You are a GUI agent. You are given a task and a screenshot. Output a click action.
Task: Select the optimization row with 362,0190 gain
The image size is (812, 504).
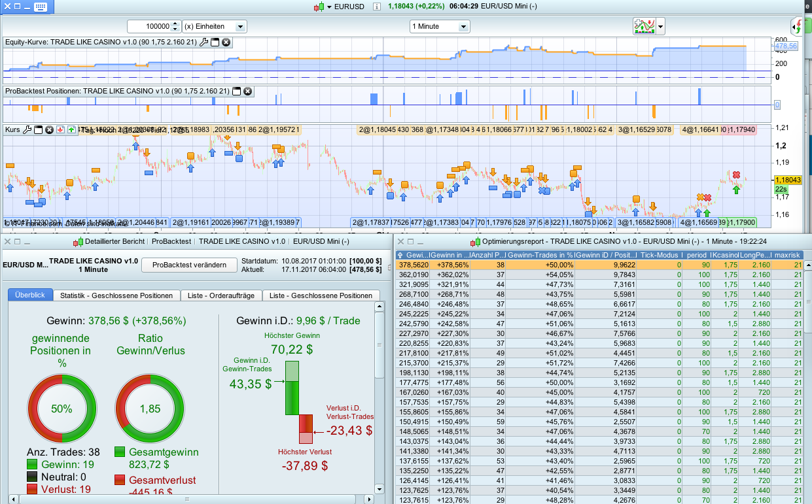coord(412,275)
